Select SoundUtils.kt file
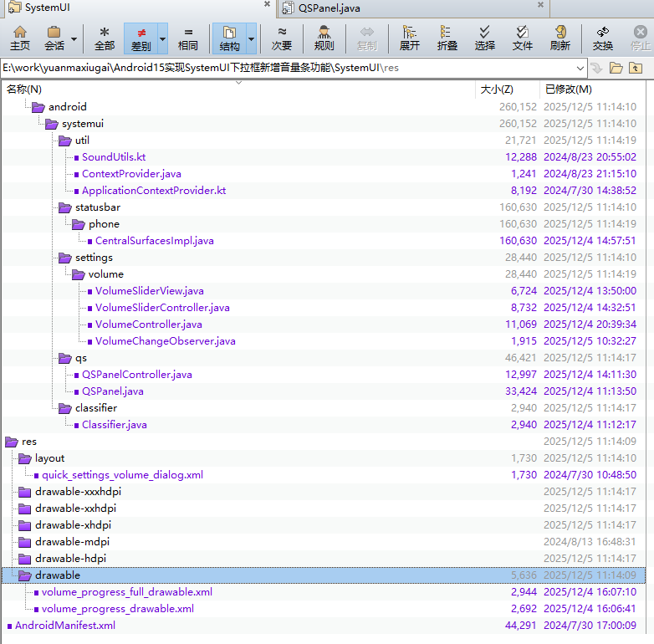Screen dimensions: 654x644 pos(114,157)
